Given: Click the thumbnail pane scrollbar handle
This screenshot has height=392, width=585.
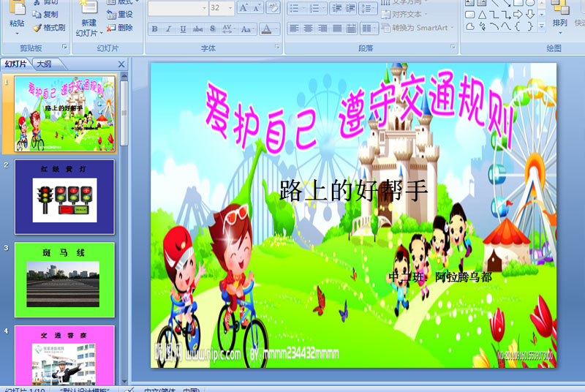Looking at the screenshot, I should [124, 113].
